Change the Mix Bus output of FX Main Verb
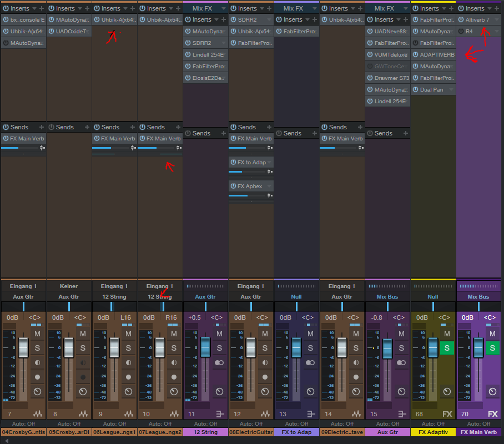 478,297
